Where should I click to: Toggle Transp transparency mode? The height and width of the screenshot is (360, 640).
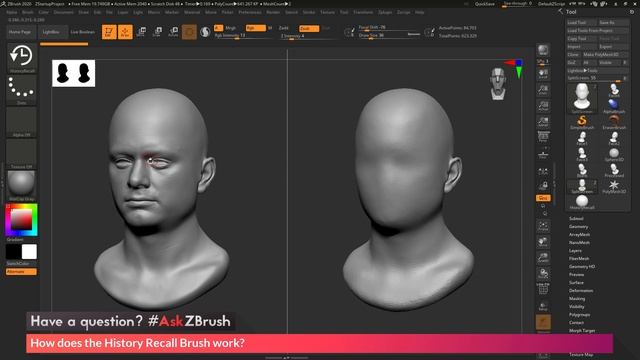[543, 306]
